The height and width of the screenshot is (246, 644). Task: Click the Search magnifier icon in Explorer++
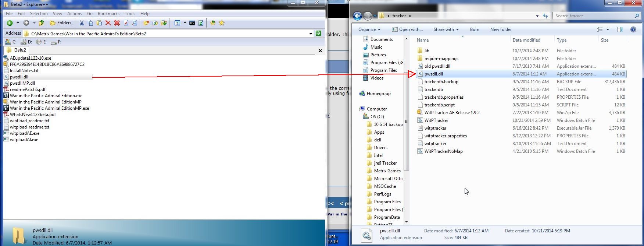(135, 23)
